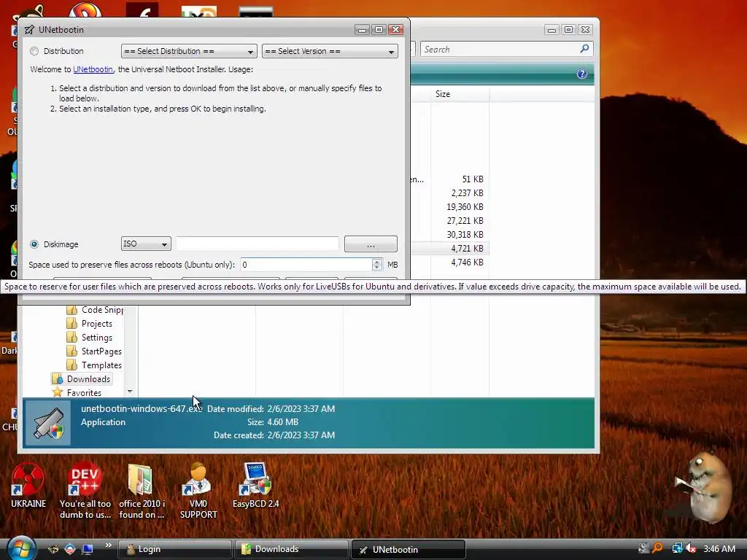This screenshot has width=747, height=560.
Task: Close the Downloads explorer window
Action: tap(586, 29)
